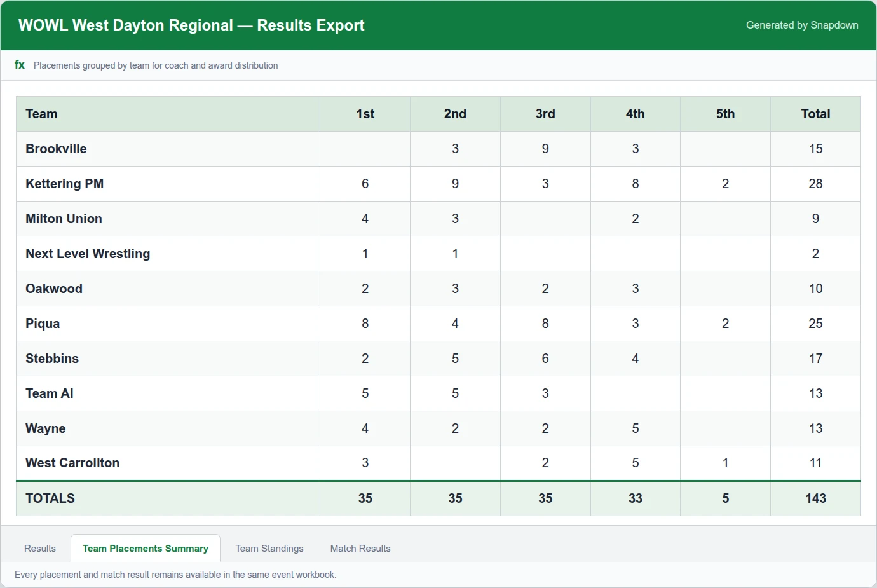
Task: Select the Wayne team cell
Action: [168, 428]
